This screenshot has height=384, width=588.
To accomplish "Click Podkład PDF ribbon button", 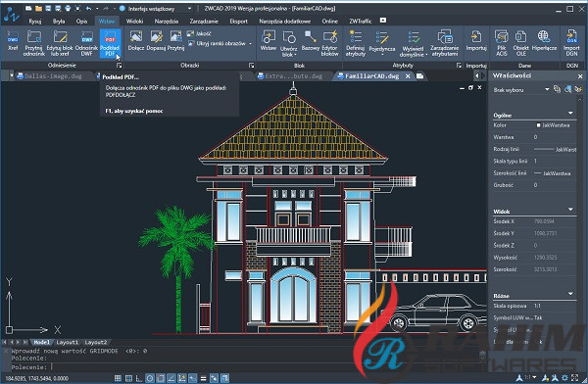I will (x=110, y=43).
